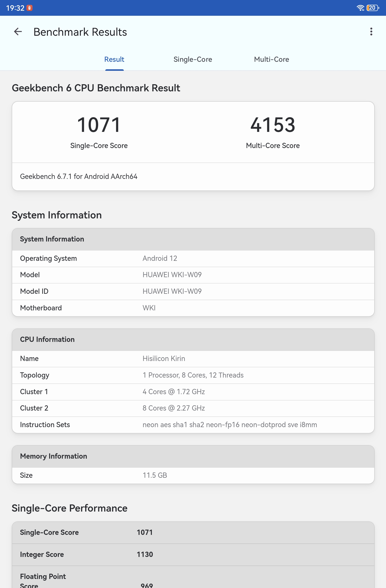Tap the Cluster 1 value 4 Cores @ 1.72 GHz

pyautogui.click(x=174, y=392)
